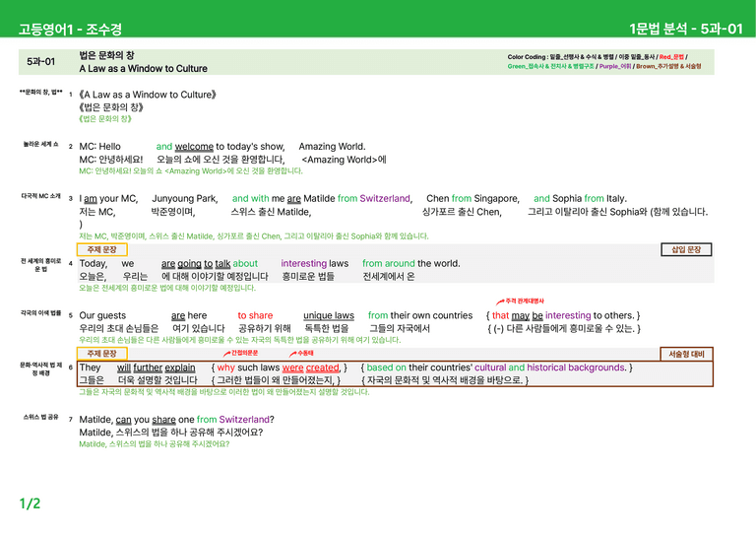Click the 5과-01 lesson code cell
756x535 pixels.
(x=41, y=62)
